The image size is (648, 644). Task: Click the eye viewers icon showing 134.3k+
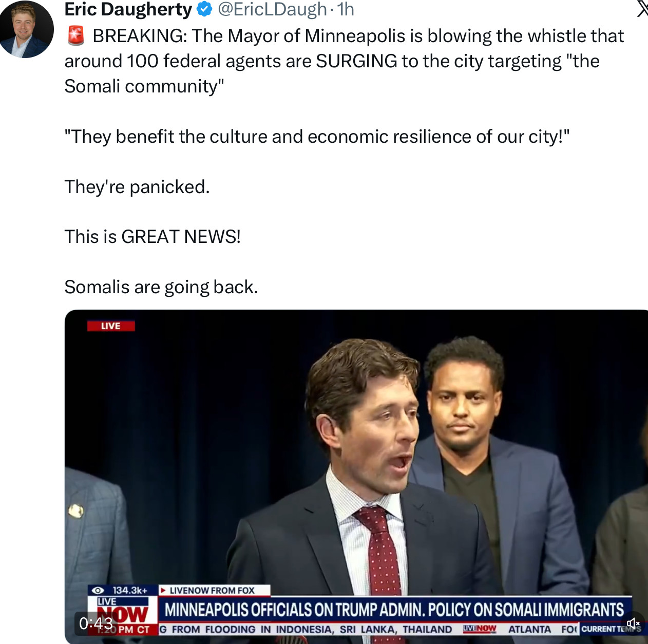98,591
